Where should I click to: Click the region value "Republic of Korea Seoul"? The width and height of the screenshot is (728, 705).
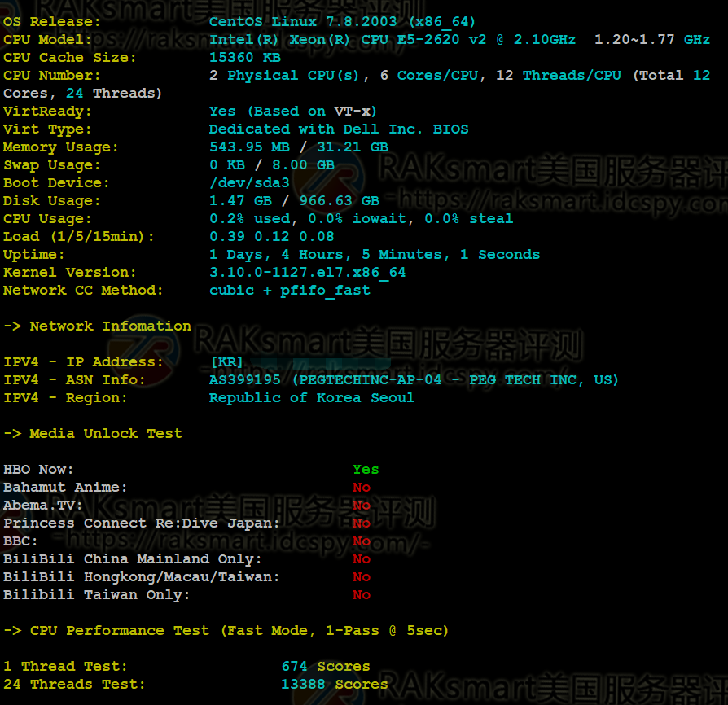[312, 398]
